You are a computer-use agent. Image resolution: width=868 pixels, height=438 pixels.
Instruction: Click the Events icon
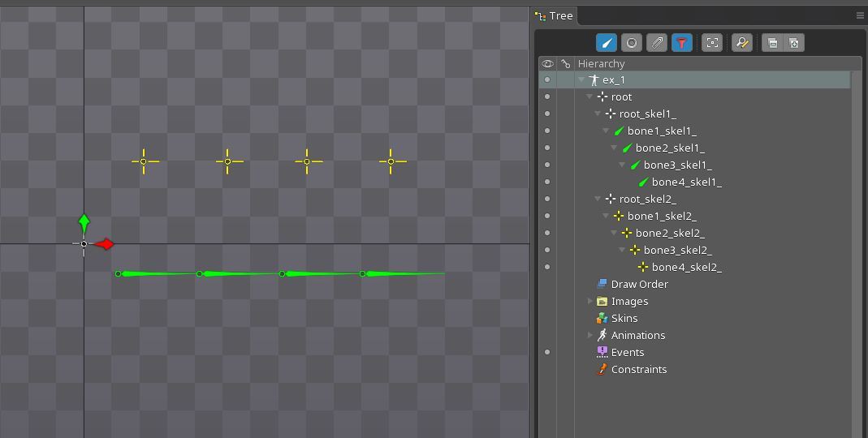click(602, 352)
